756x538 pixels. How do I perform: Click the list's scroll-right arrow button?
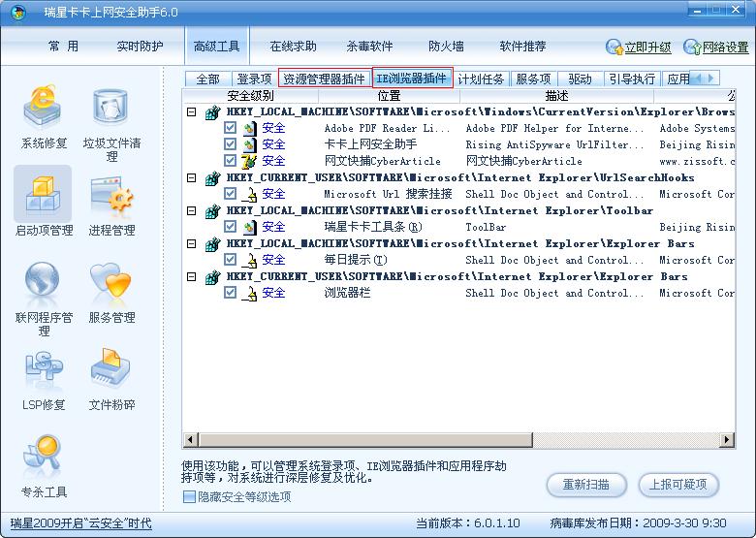pos(727,440)
